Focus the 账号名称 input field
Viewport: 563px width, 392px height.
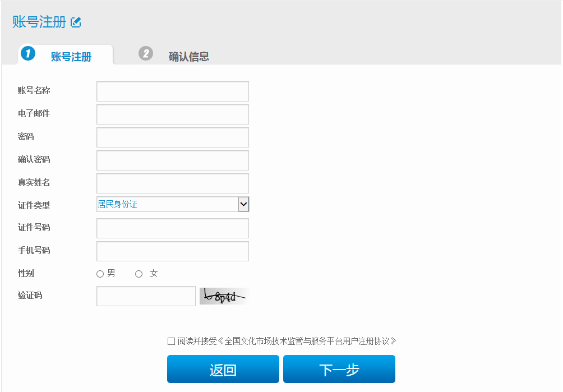pos(173,91)
